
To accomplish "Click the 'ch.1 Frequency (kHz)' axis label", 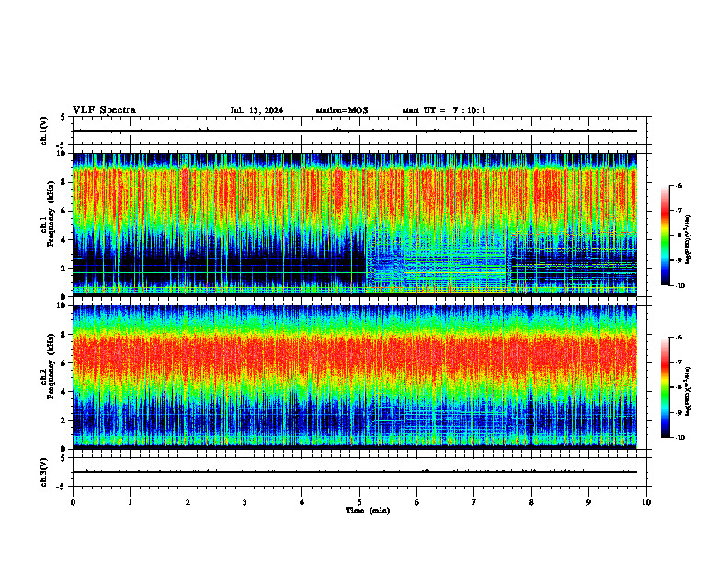I will tap(48, 213).
